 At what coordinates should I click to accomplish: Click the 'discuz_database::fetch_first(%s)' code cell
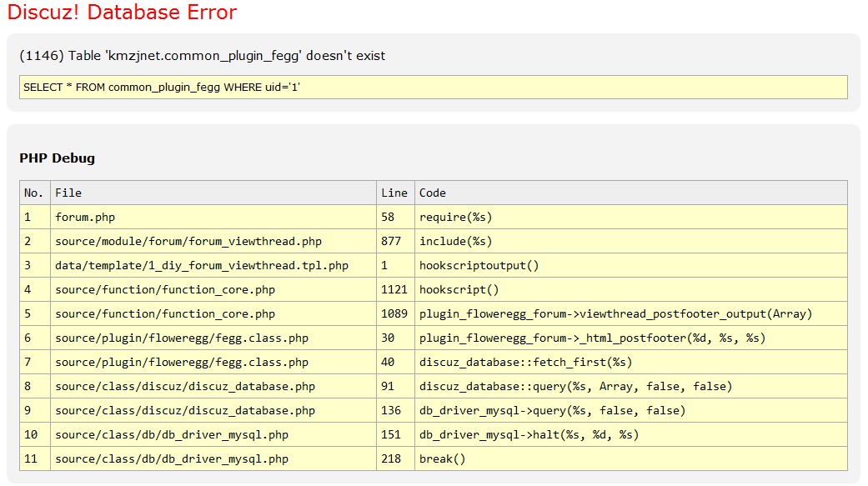click(631, 363)
